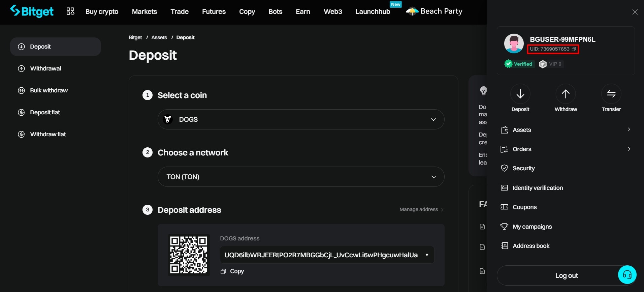Open Manage address link
This screenshot has height=292, width=644.
pyautogui.click(x=421, y=209)
